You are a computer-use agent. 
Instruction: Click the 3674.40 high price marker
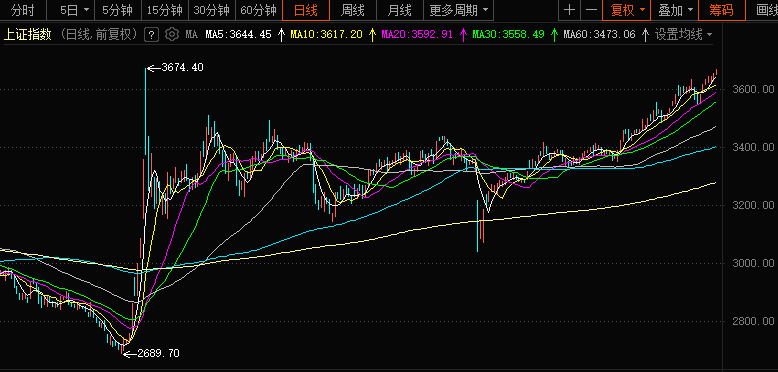[x=183, y=67]
